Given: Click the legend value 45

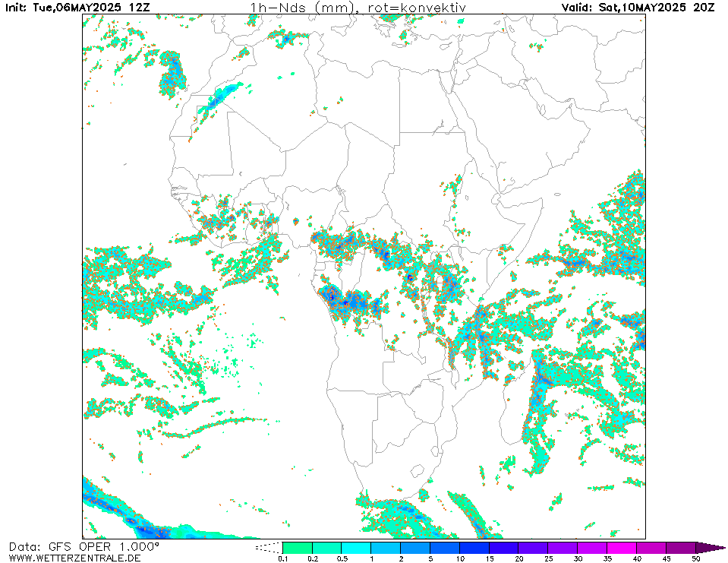Looking at the screenshot, I should [667, 558].
